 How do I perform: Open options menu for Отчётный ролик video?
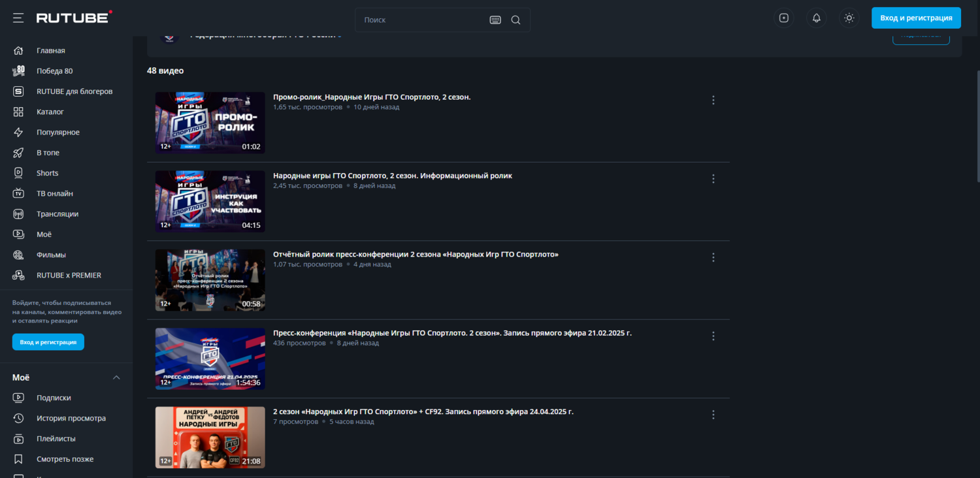click(713, 257)
